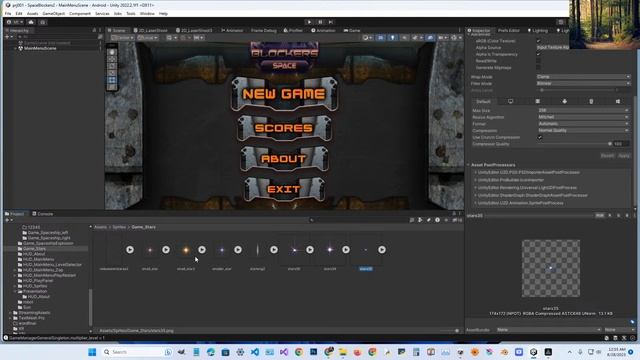Toggle scene lighting bulb icon
Image resolution: width=640 pixels, height=360 pixels.
click(392, 38)
